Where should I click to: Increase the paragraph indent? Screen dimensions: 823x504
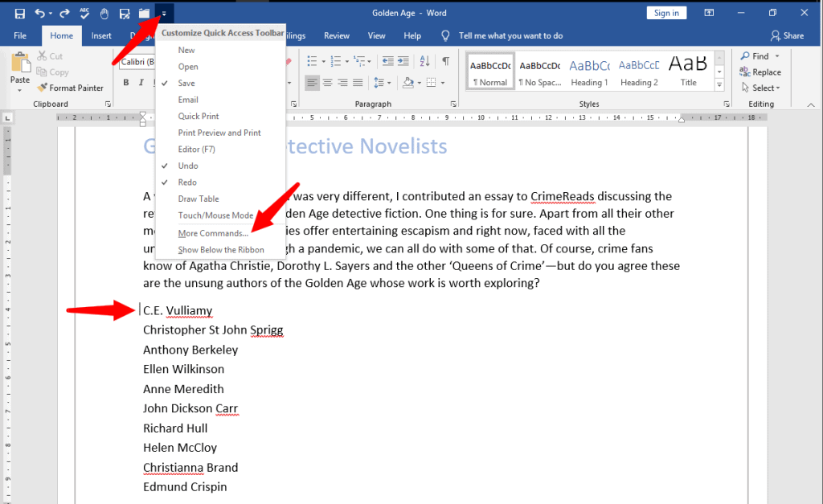403,61
